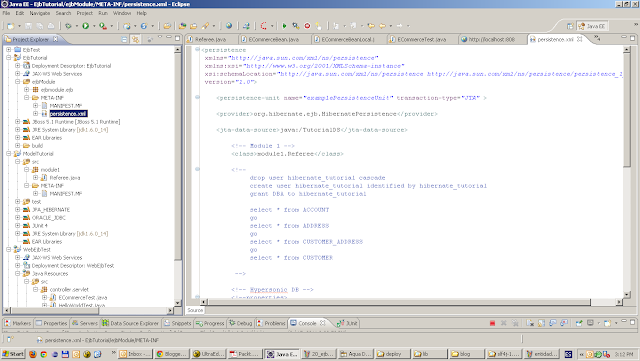Open the Problems view tab
Viewport: 640px width, 361px height.
click(x=271, y=323)
